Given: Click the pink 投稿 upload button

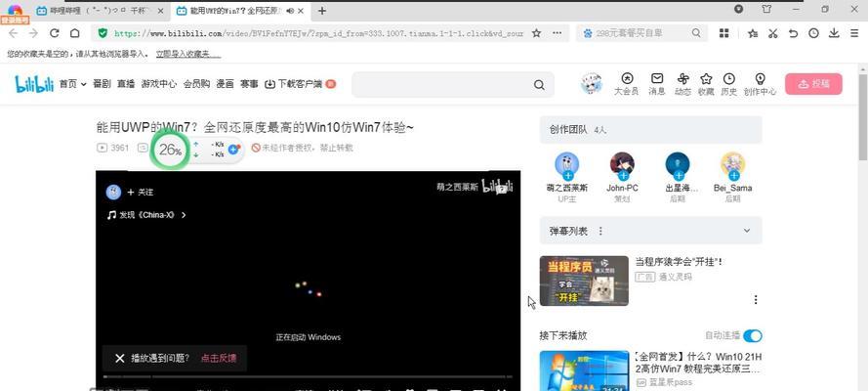Looking at the screenshot, I should tap(813, 84).
